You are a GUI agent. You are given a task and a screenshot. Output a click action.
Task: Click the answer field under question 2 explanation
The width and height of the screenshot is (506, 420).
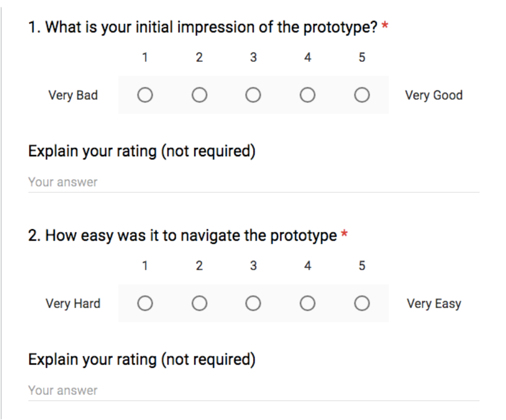pos(254,391)
